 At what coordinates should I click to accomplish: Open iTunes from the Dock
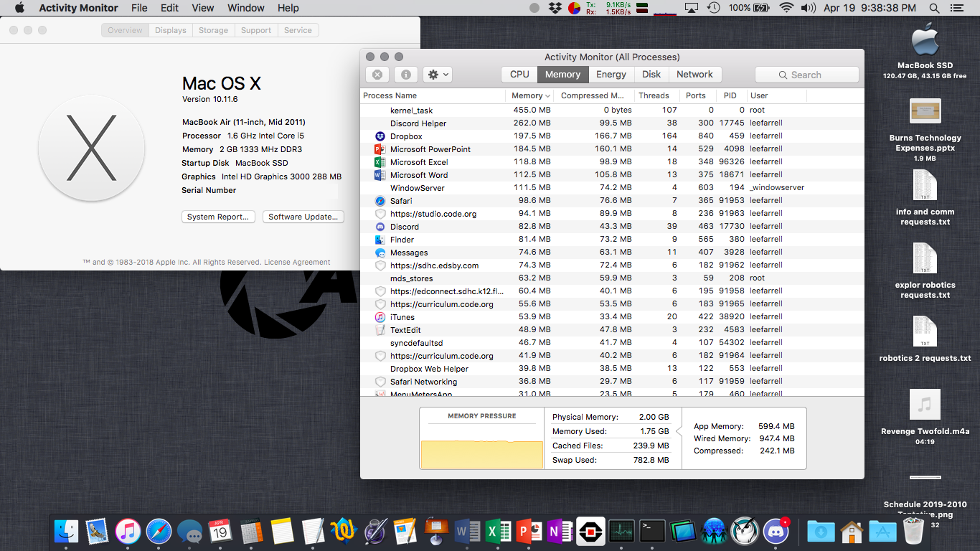[x=128, y=532]
